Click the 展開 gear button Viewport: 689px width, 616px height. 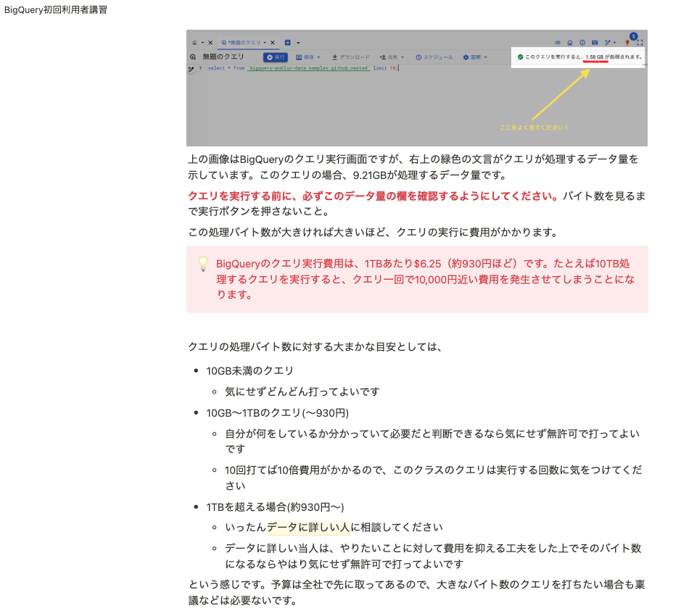(x=472, y=57)
